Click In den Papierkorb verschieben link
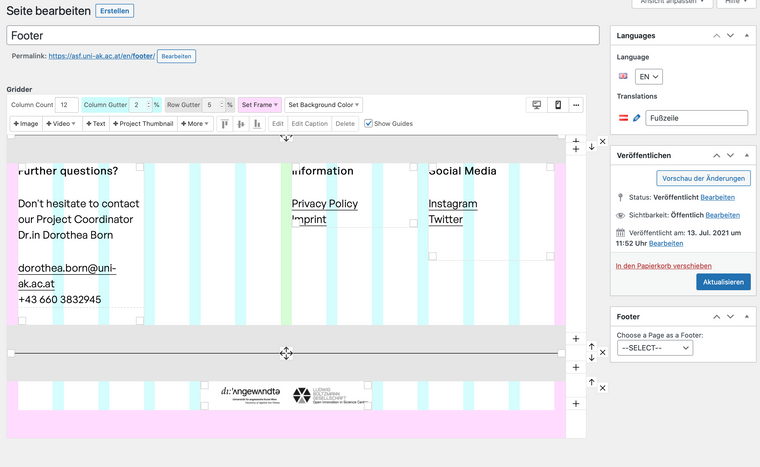This screenshot has height=467, width=760. click(663, 266)
